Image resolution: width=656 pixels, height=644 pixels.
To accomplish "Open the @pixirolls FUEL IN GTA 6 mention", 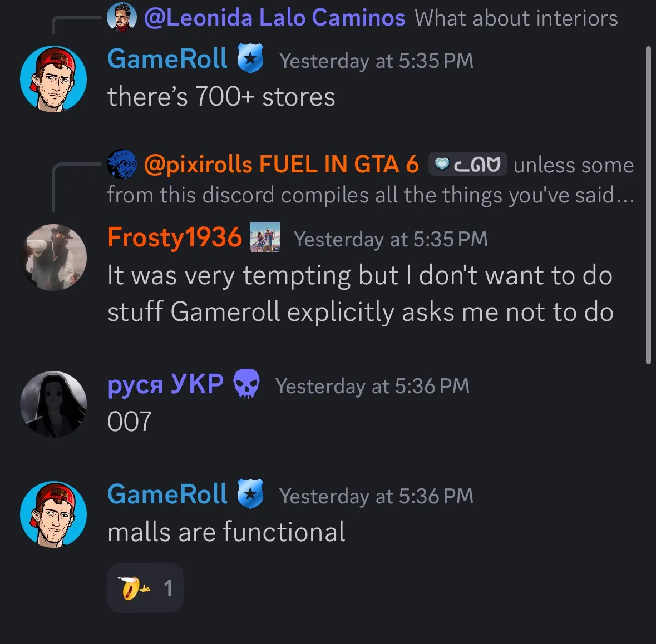I will [281, 164].
